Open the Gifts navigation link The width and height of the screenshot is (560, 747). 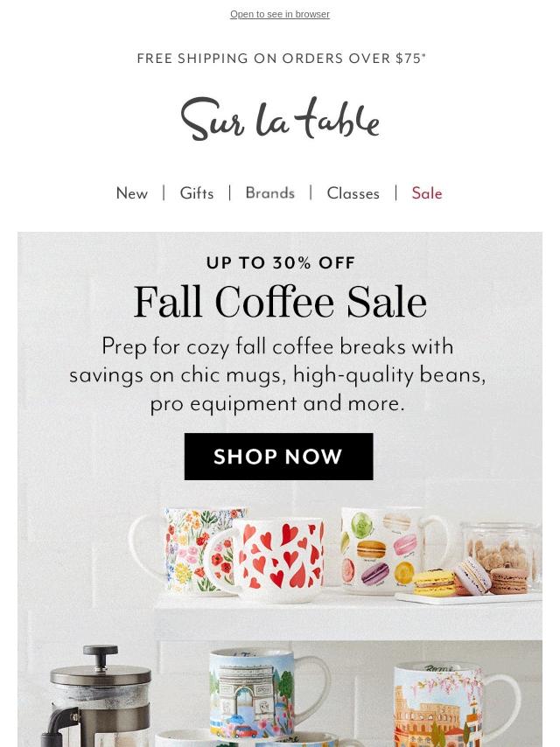pyautogui.click(x=197, y=193)
